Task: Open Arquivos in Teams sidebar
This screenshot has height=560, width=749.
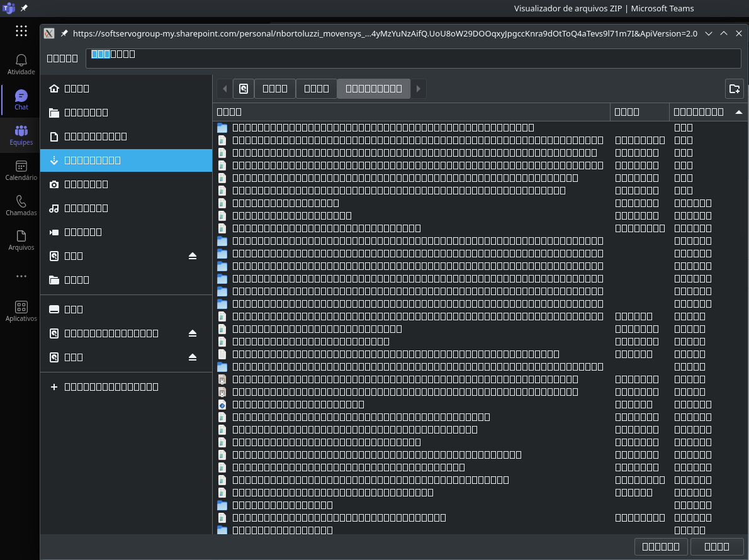Action: click(21, 240)
